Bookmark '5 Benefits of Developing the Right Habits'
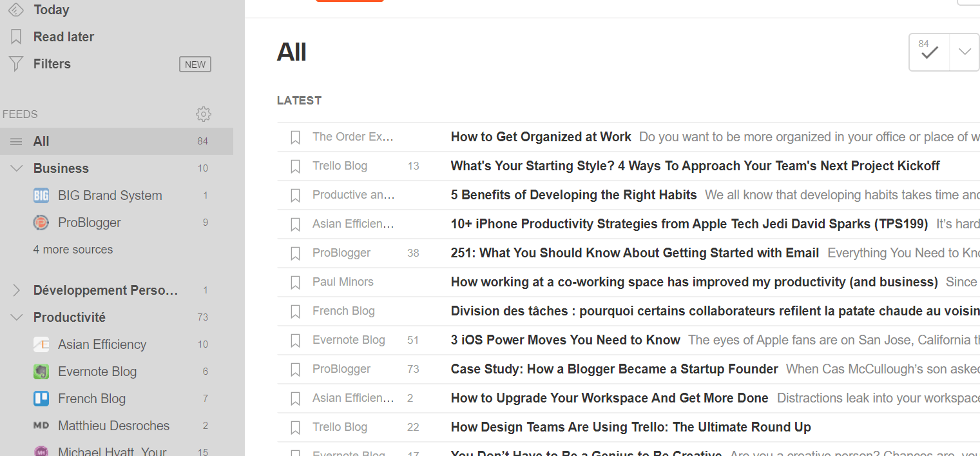This screenshot has width=980, height=456. coord(295,195)
